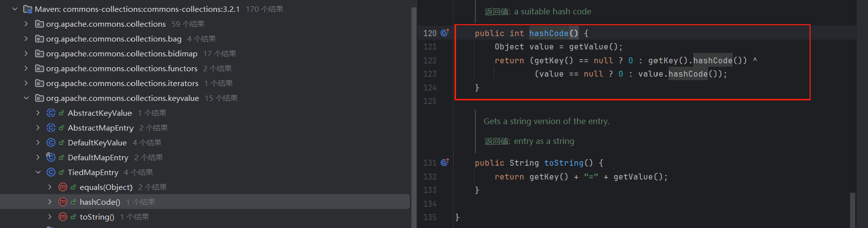
Task: Click the override gutter icon on line 131
Action: click(x=445, y=162)
